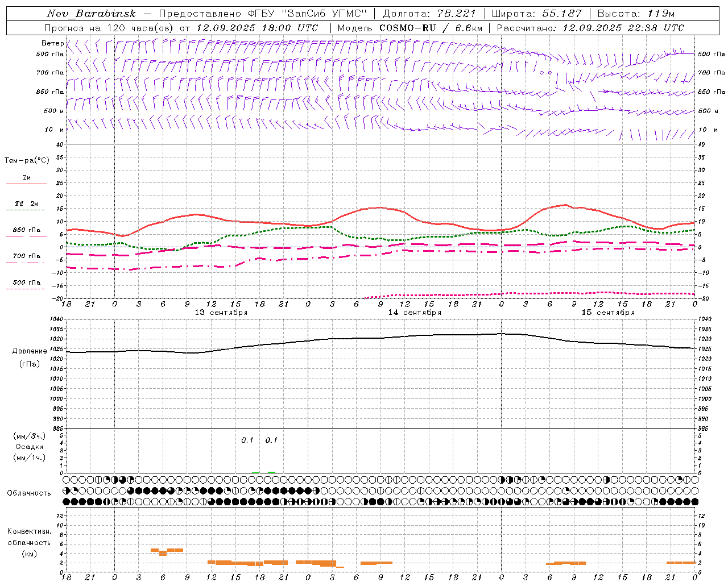This screenshot has width=728, height=582.
Task: Click the long-dashed 850 гПа temperature legend line
Action: [26, 236]
